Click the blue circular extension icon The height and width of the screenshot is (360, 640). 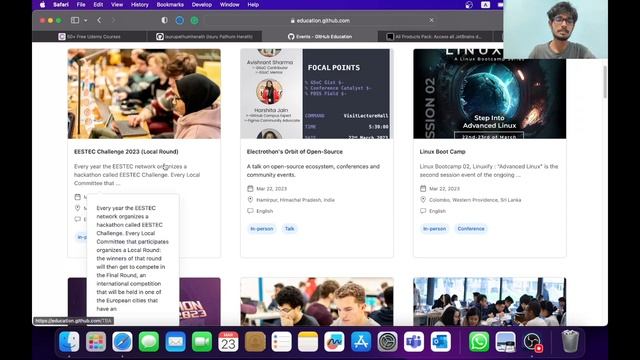click(180, 20)
